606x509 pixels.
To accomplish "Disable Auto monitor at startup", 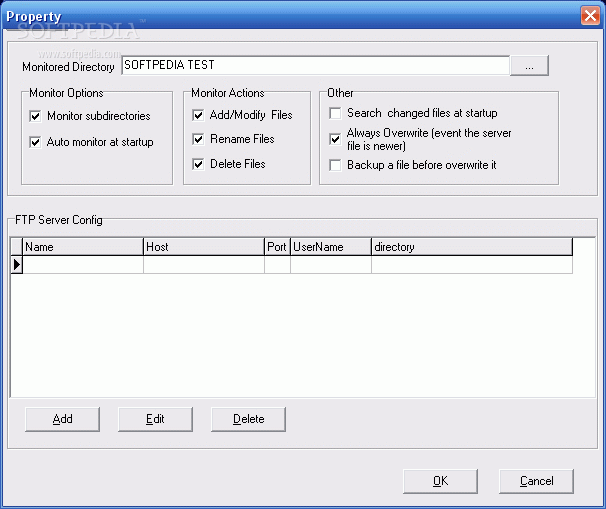I will click(x=35, y=142).
